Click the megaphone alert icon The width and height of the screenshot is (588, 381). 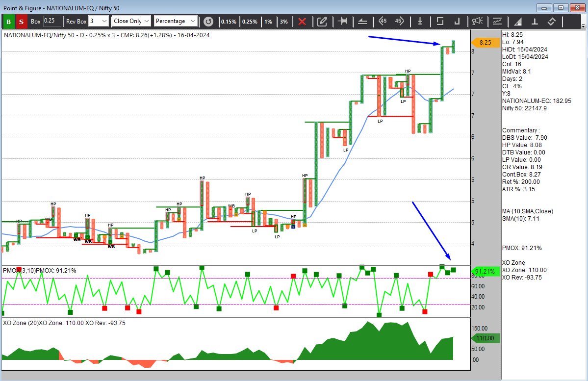pyautogui.click(x=477, y=21)
